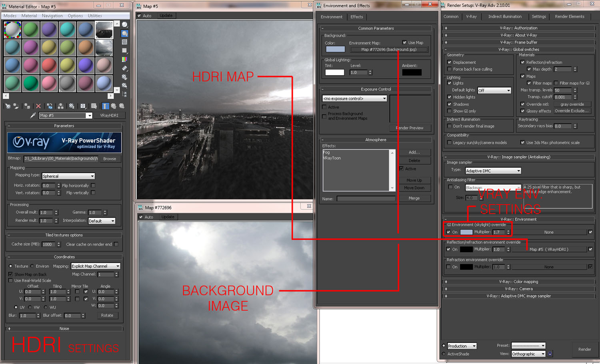Open Mapping type Spherical dropdown
This screenshot has height=364, width=600.
pos(68,176)
